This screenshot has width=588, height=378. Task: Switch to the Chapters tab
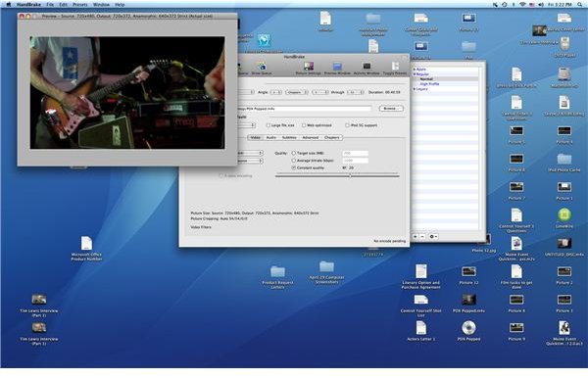point(332,137)
